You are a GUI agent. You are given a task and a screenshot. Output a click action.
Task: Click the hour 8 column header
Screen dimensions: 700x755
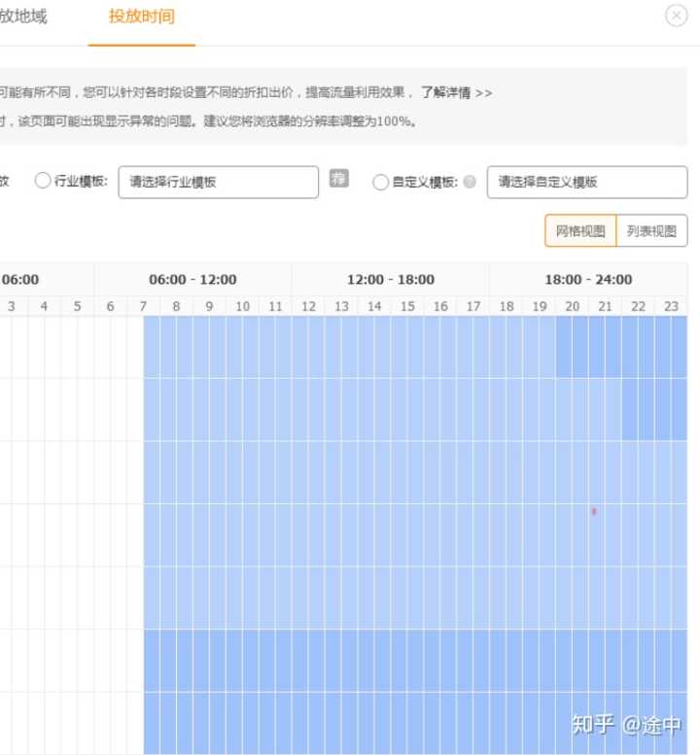click(x=176, y=306)
